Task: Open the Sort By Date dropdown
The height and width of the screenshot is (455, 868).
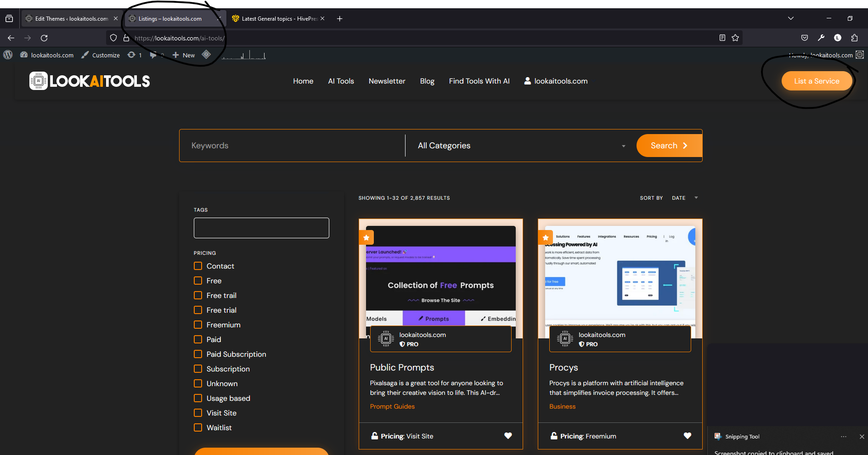Action: [685, 198]
